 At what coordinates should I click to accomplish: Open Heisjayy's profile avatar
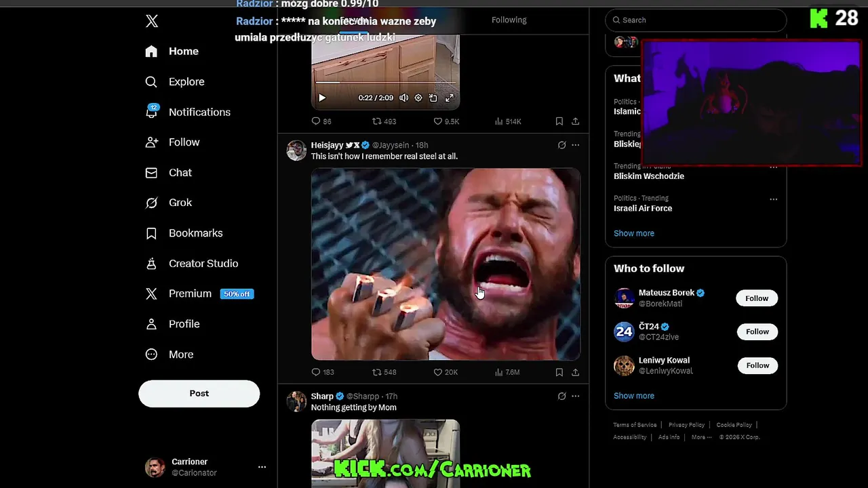296,150
